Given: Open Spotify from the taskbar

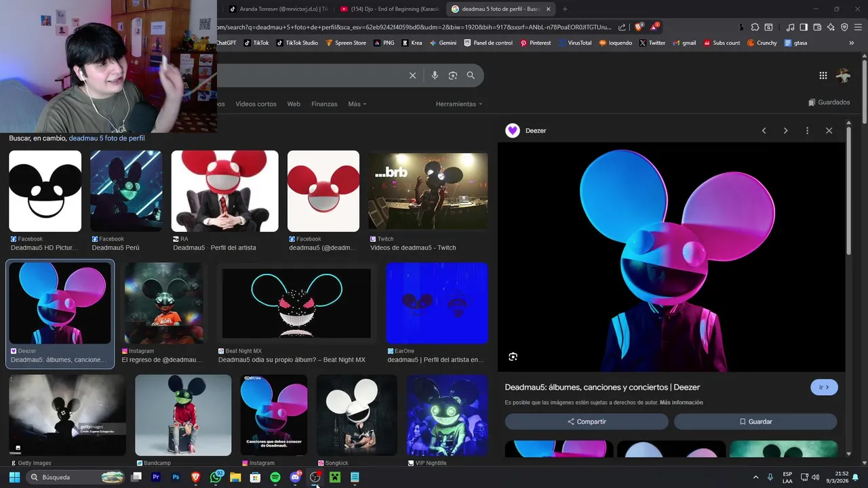Looking at the screenshot, I should [x=275, y=477].
